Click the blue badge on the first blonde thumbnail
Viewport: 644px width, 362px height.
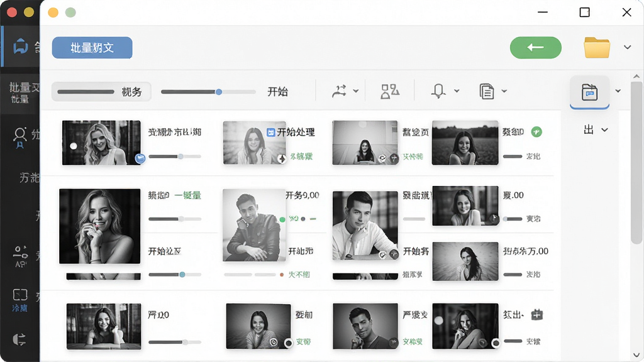[140, 158]
